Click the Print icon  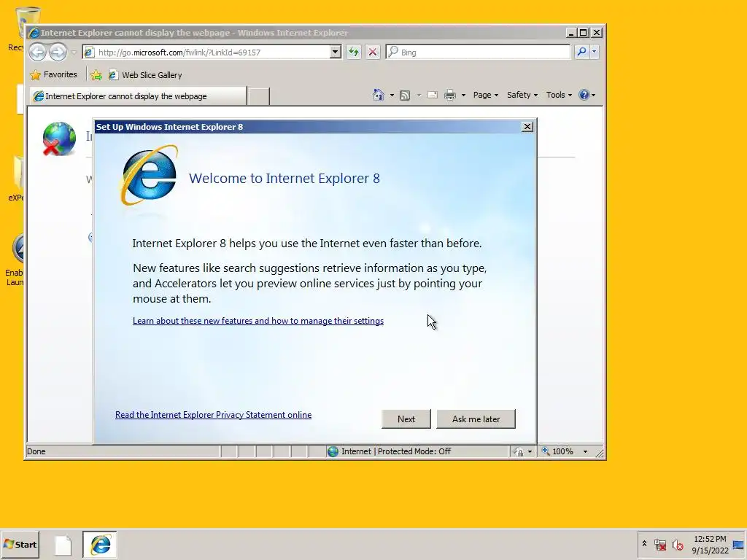click(x=449, y=96)
